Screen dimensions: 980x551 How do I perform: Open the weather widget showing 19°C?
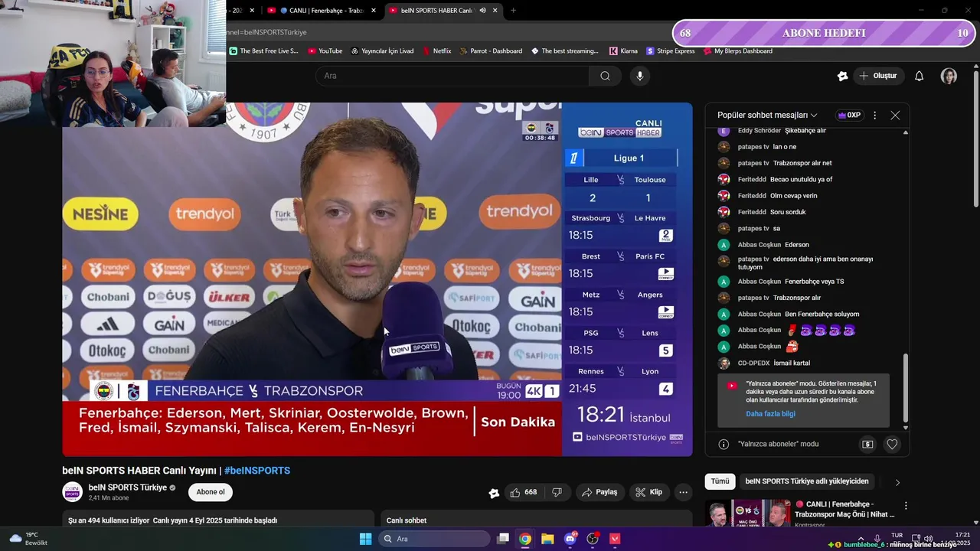[x=29, y=539]
